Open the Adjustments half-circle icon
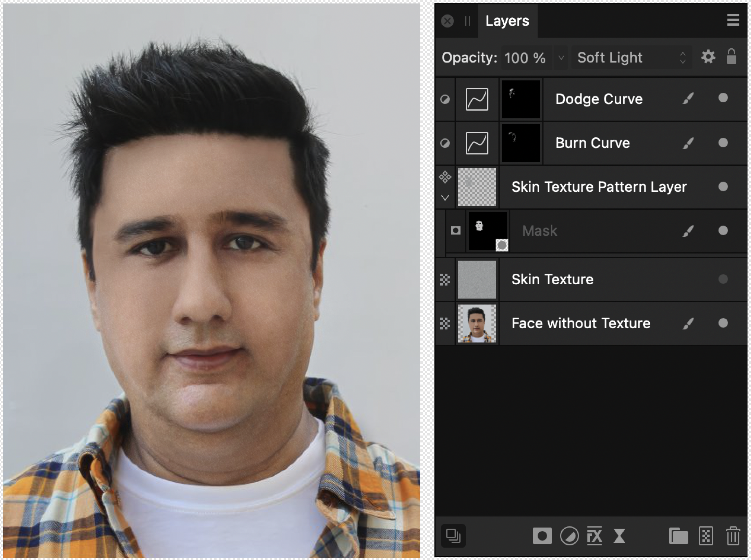The width and height of the screenshot is (751, 560). point(569,536)
